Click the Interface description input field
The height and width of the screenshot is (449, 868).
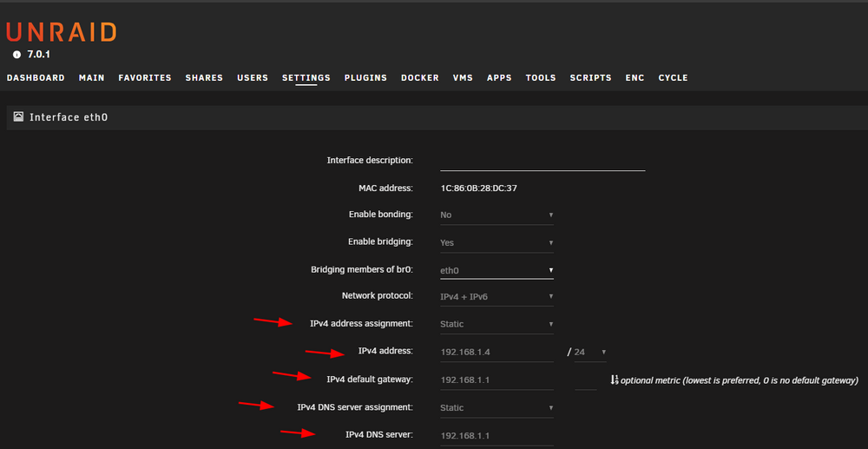pyautogui.click(x=542, y=162)
